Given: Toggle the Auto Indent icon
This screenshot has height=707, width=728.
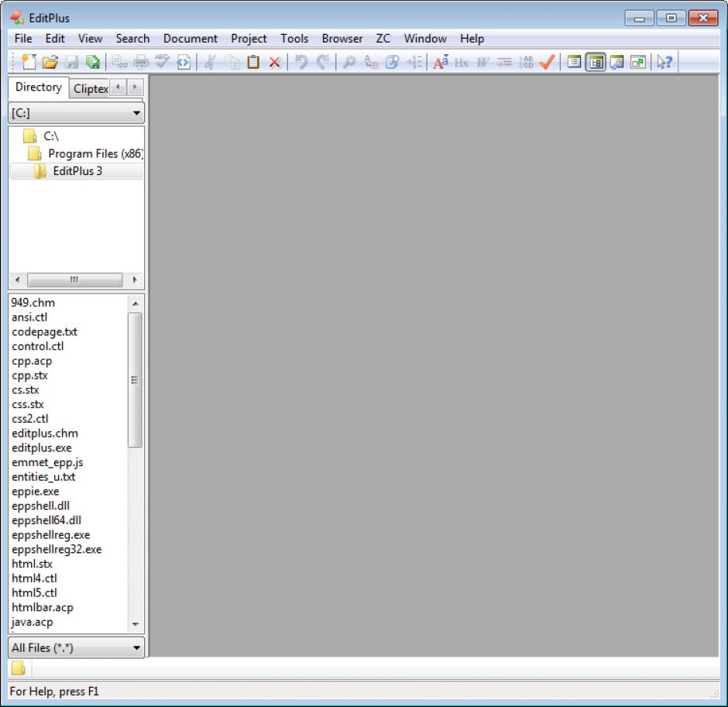Looking at the screenshot, I should pyautogui.click(x=504, y=62).
